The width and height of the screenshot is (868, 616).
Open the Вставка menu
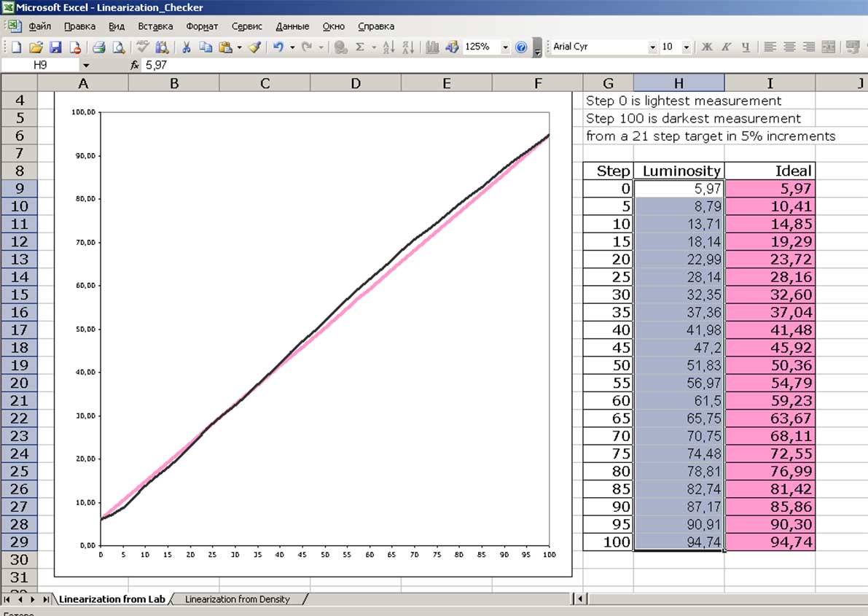[x=155, y=26]
